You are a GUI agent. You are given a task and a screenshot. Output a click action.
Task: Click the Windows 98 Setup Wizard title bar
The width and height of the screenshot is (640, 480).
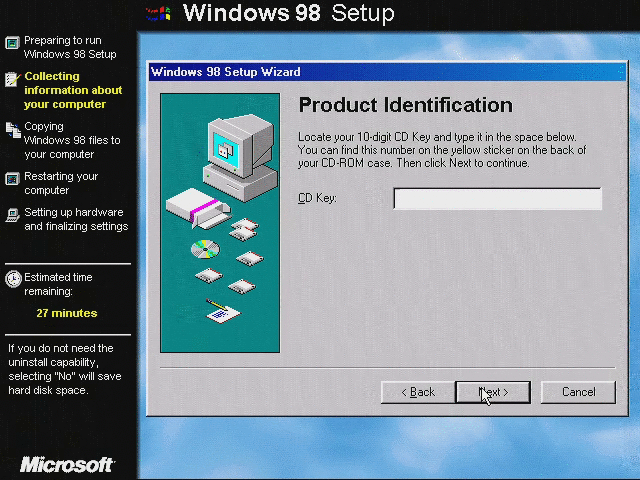(387, 72)
